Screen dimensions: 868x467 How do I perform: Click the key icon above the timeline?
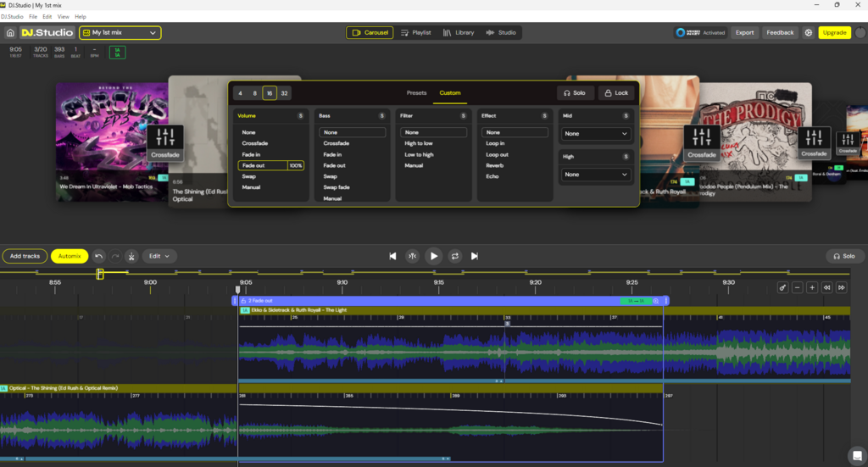pyautogui.click(x=782, y=287)
